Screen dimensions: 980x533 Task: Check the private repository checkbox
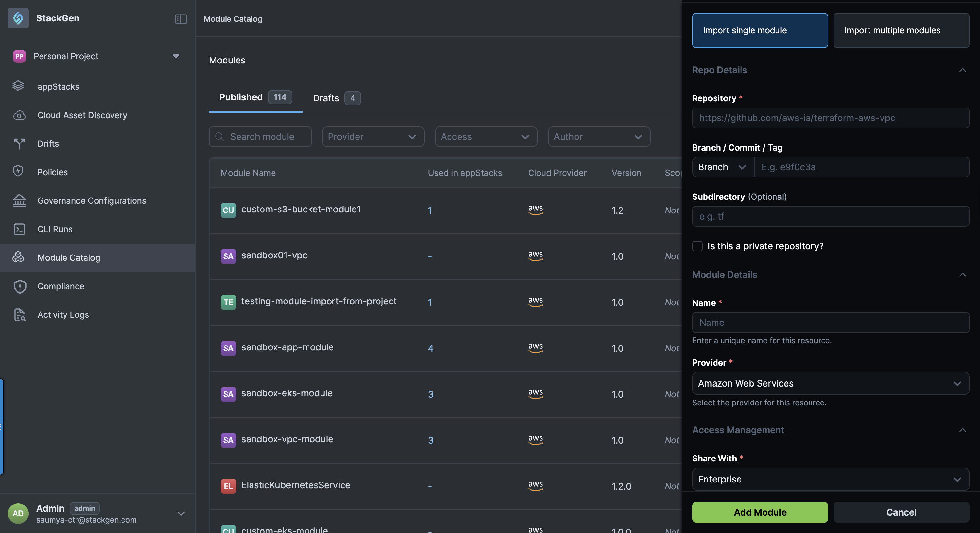click(697, 246)
